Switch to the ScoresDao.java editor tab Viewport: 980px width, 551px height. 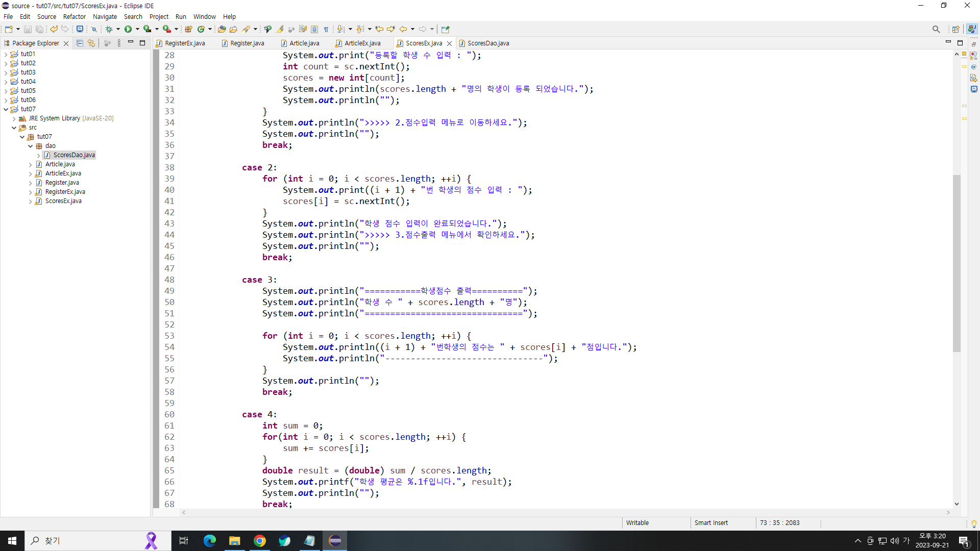pyautogui.click(x=487, y=43)
